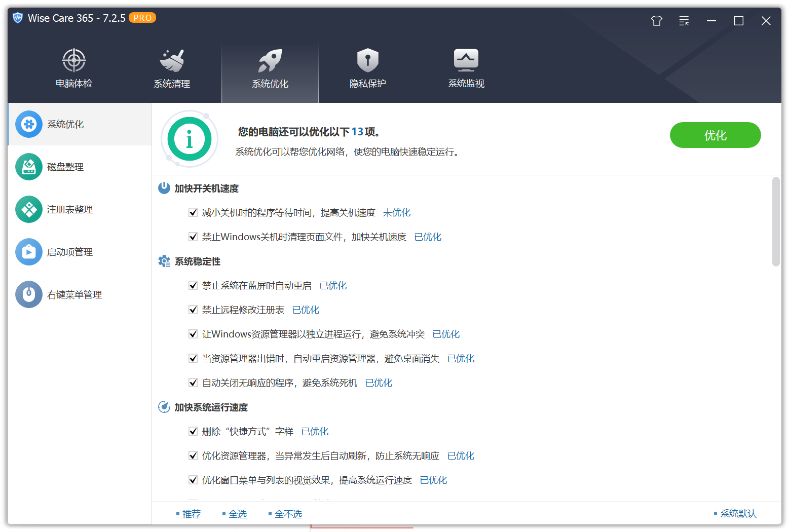Select the 右键菜单管理 sidebar icon
This screenshot has height=532, width=789.
[x=29, y=294]
